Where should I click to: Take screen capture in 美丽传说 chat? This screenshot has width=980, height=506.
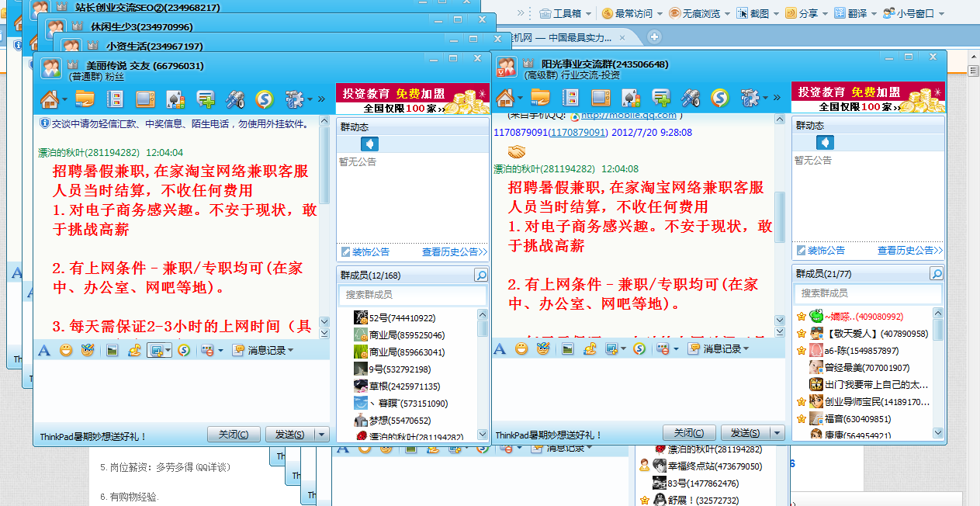pos(156,351)
